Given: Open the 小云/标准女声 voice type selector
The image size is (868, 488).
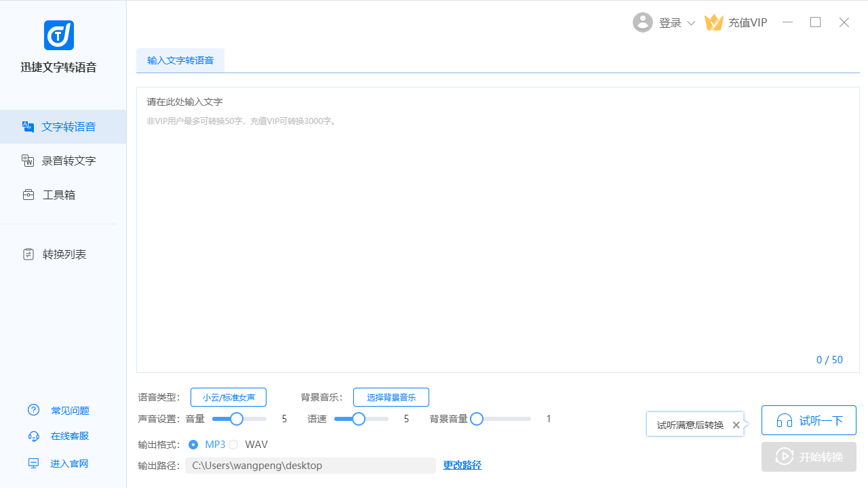Looking at the screenshot, I should 229,397.
